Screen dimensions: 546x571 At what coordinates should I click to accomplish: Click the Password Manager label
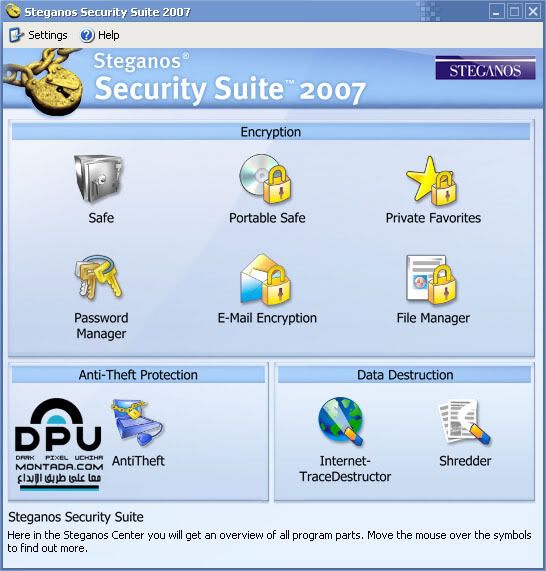[101, 326]
